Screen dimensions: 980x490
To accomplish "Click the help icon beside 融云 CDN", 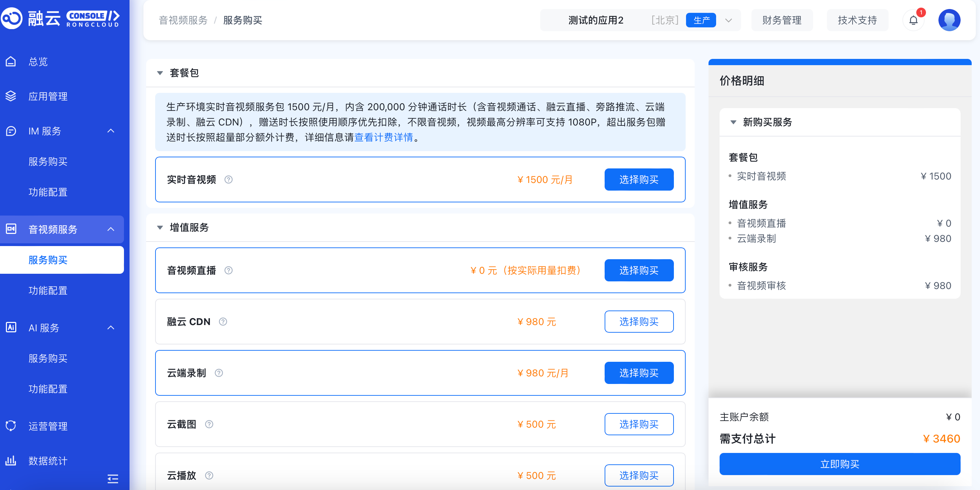I will (x=223, y=322).
